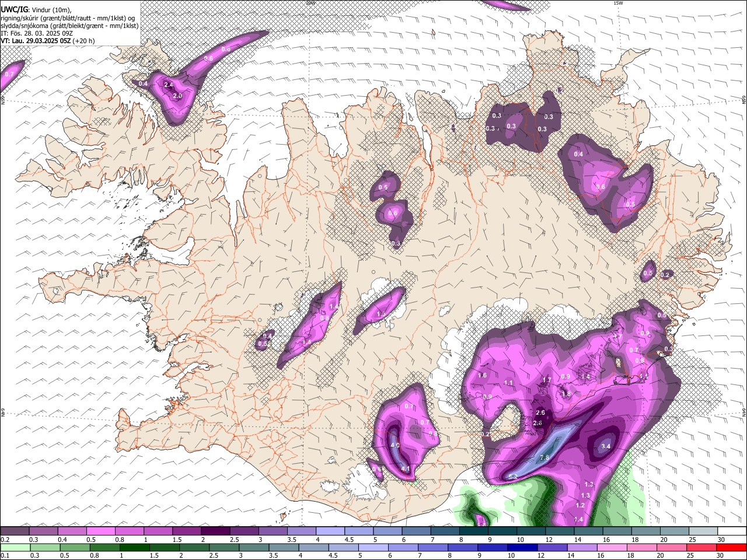This screenshot has width=747, height=560.
Task: Click the '1.6' value over the glacier area
Action: (x=482, y=376)
